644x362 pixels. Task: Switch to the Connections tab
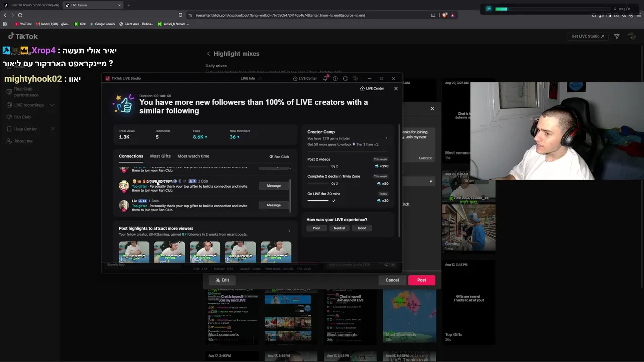(131, 156)
